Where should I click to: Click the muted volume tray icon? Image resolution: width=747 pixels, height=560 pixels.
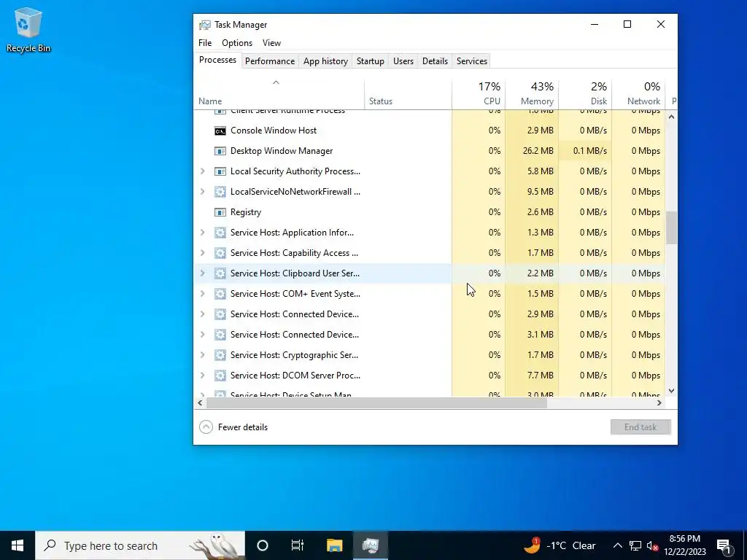point(652,545)
